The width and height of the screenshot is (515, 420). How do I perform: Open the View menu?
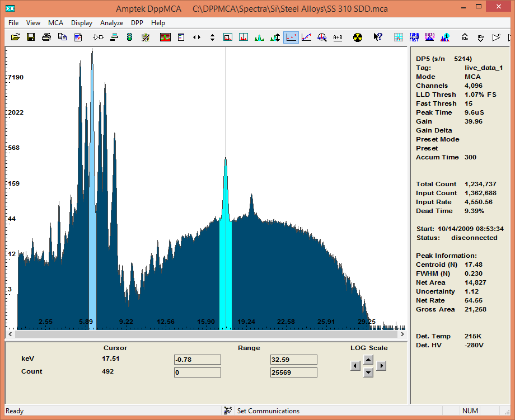click(33, 22)
